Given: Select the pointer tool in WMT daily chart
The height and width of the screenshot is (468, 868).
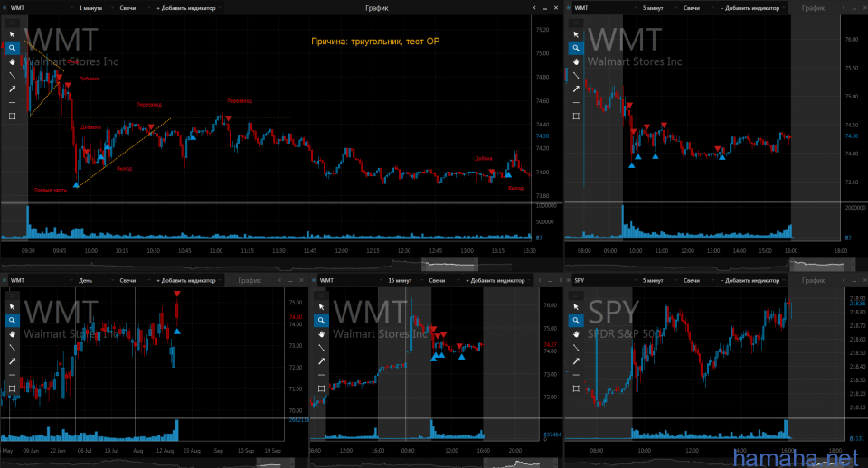Looking at the screenshot, I should (x=12, y=306).
